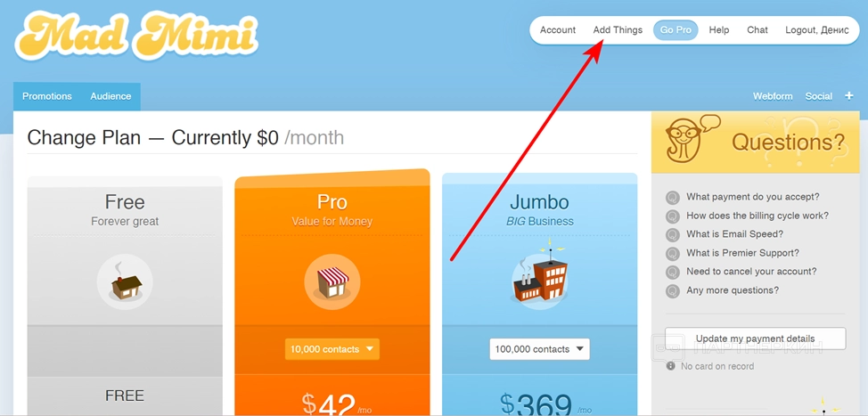Image resolution: width=868 pixels, height=416 pixels.
Task: Click Q icon beside What is Email Speed?
Action: pos(673,234)
